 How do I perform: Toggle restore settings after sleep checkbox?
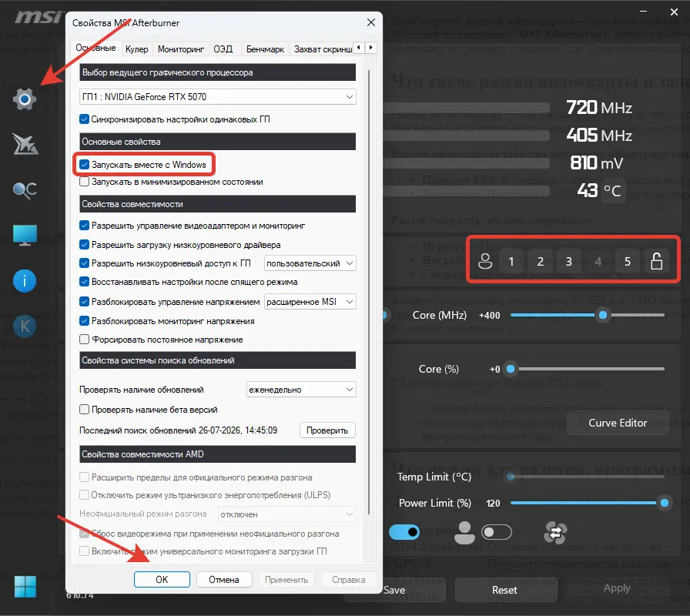point(84,282)
